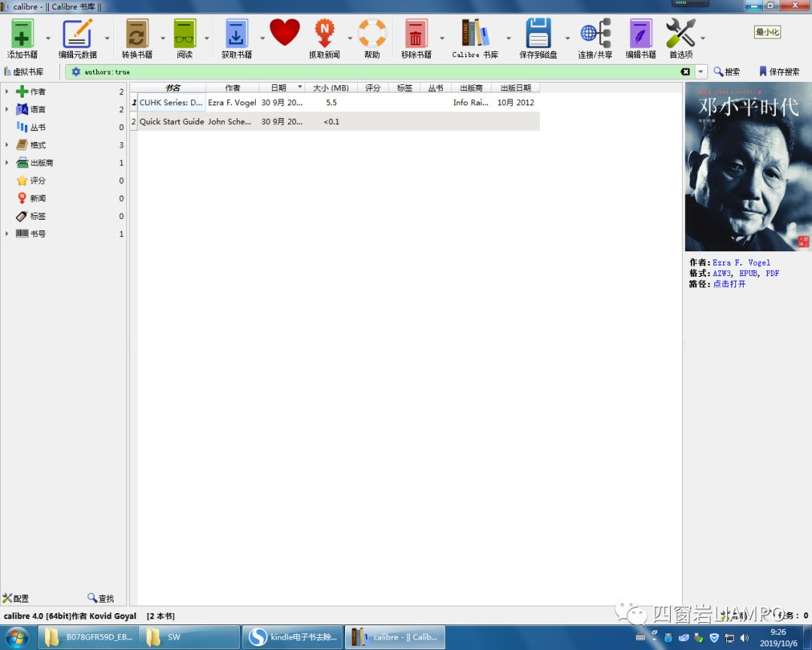Click the book cover thumbnail

[748, 167]
